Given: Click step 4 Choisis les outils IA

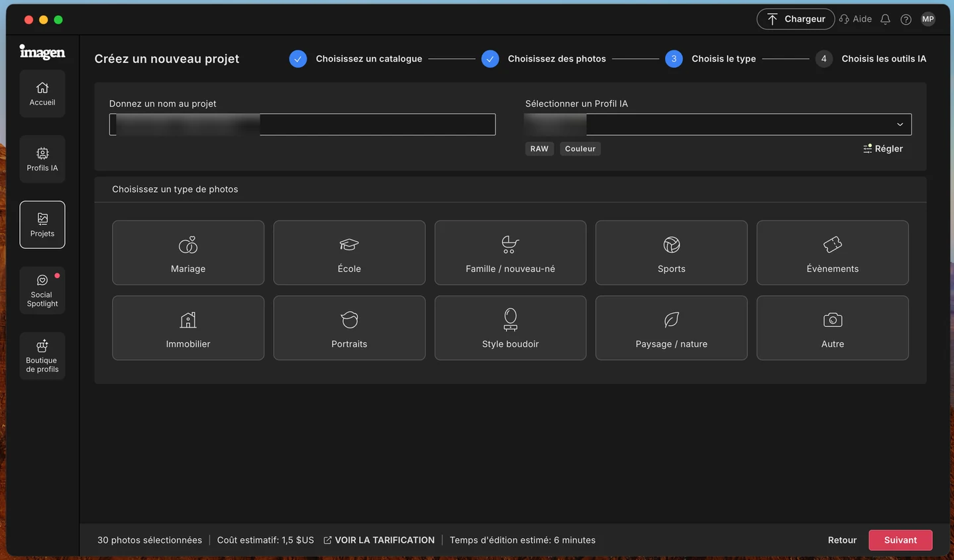Looking at the screenshot, I should click(871, 59).
